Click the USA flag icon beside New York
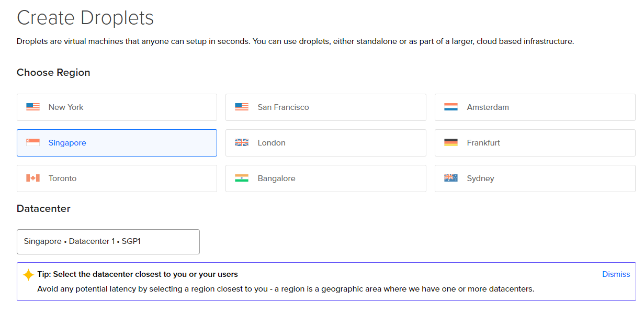Viewport: 644px width, 313px height. point(33,107)
